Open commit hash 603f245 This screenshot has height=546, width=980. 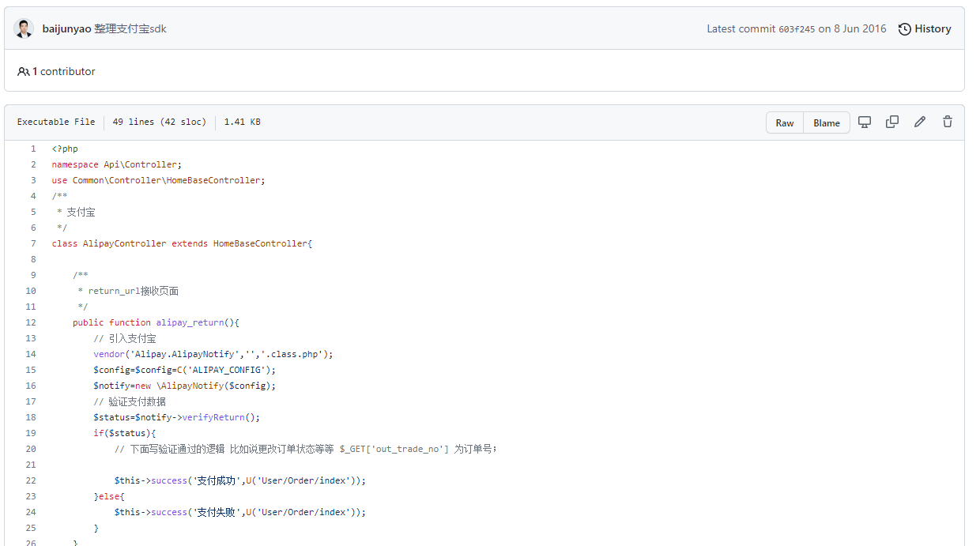point(797,28)
